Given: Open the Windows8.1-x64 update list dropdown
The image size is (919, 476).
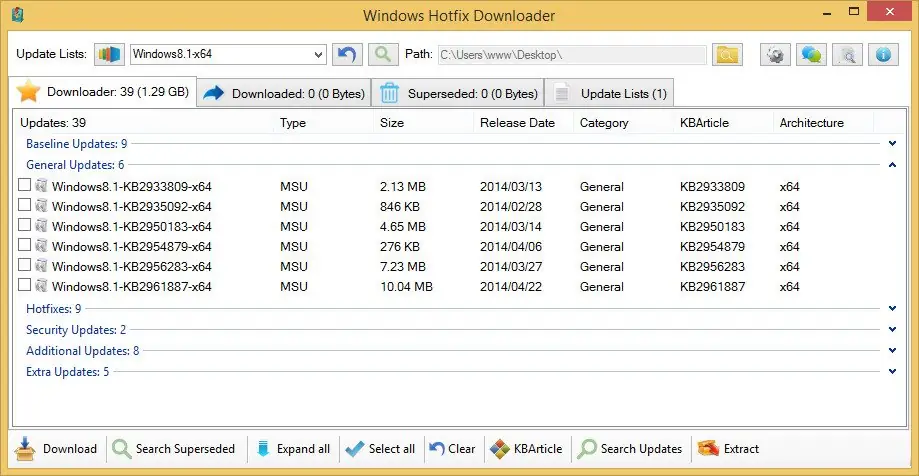Looking at the screenshot, I should tap(318, 54).
